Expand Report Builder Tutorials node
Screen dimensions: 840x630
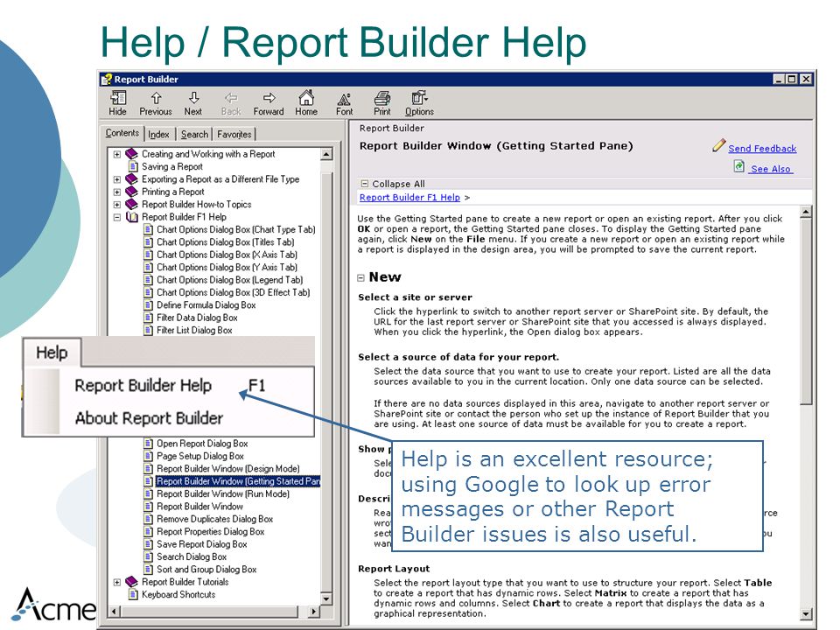click(116, 582)
